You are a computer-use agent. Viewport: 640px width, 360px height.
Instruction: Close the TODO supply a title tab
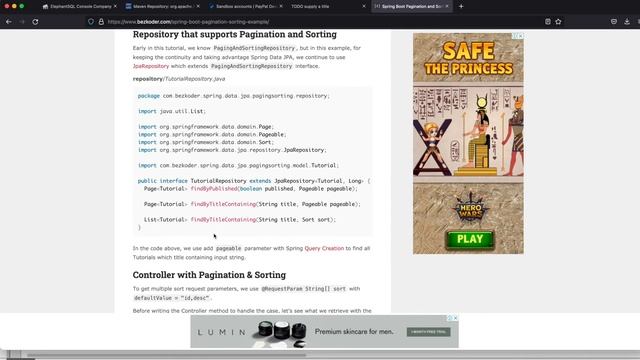[x=364, y=6]
